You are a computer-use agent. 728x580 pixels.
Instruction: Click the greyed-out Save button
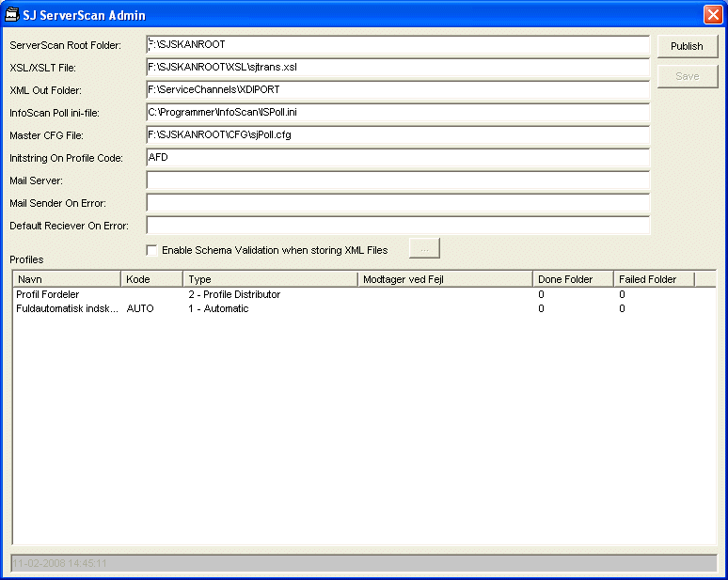(688, 76)
